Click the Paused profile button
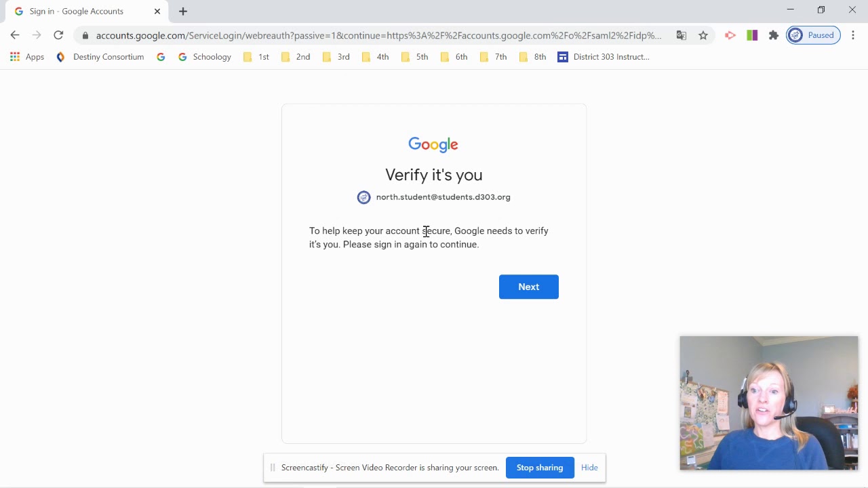The width and height of the screenshot is (868, 488). click(x=813, y=35)
